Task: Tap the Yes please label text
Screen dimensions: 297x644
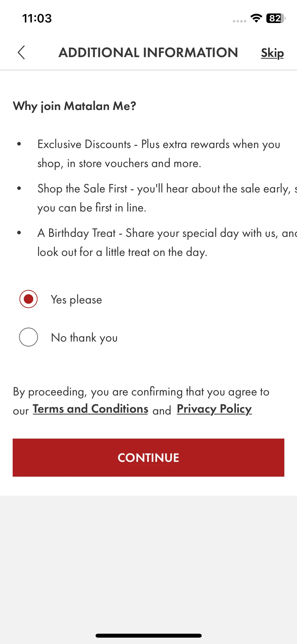Action: click(x=76, y=300)
